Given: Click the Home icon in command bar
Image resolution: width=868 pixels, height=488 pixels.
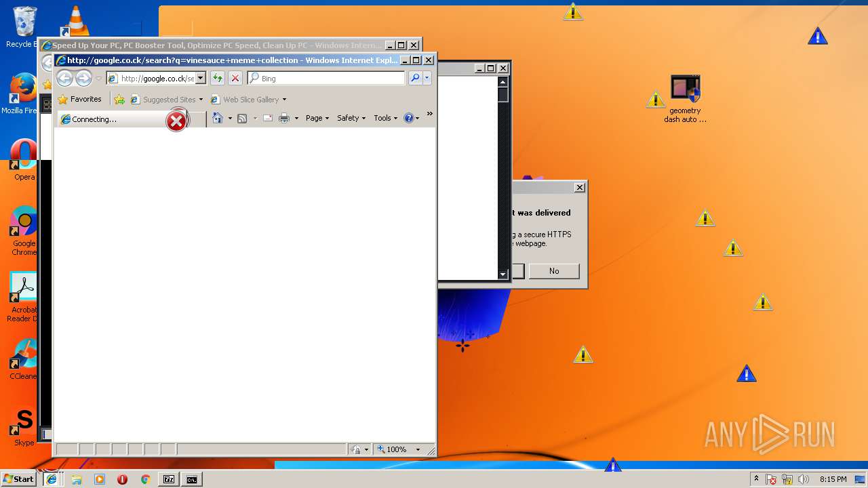Looking at the screenshot, I should pyautogui.click(x=217, y=118).
